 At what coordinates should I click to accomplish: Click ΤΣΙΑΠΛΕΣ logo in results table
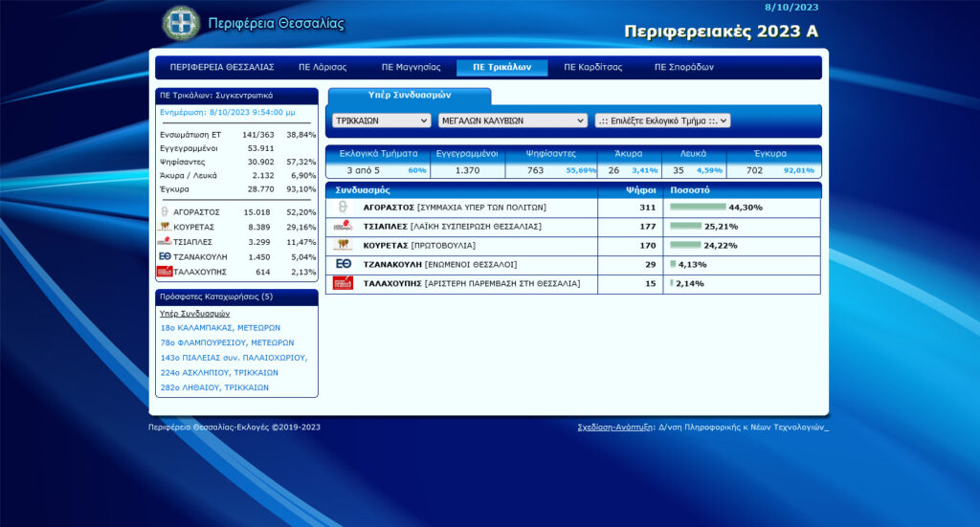pos(343,226)
